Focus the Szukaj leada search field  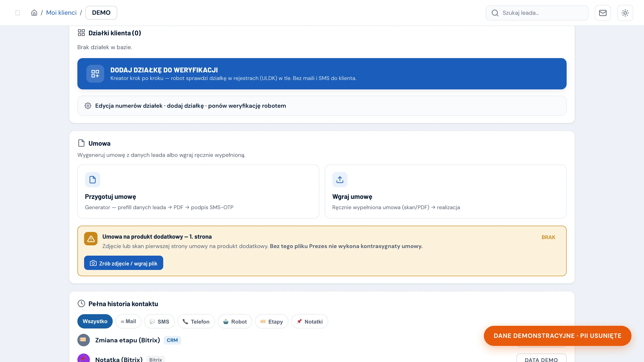537,13
